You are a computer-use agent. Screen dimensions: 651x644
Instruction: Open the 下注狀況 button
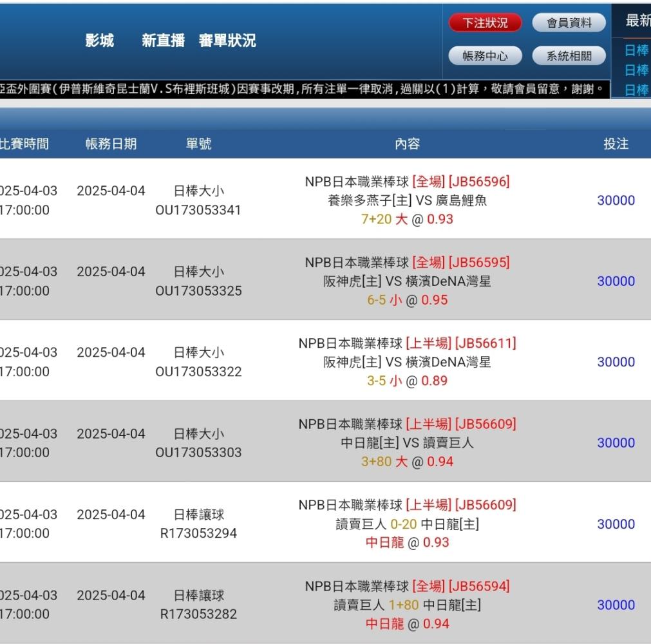(x=485, y=23)
